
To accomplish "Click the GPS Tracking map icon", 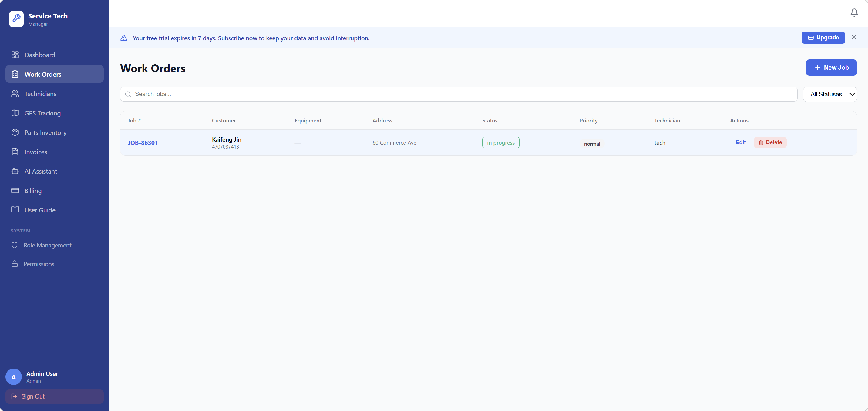I will [15, 113].
